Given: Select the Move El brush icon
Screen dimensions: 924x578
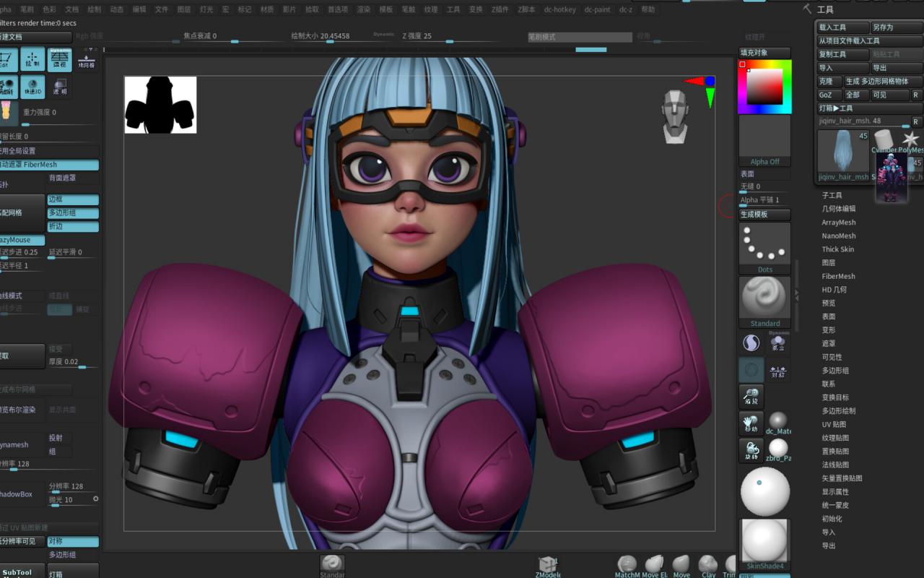Looking at the screenshot, I should [655, 566].
